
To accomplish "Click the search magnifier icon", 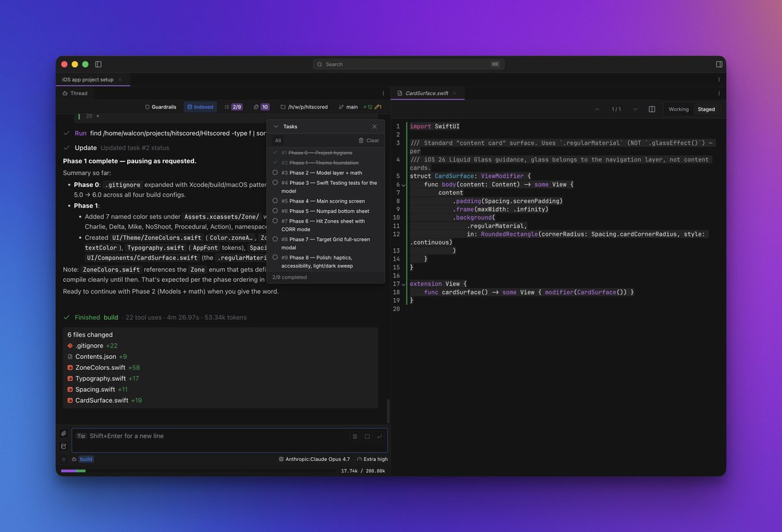I will click(320, 64).
